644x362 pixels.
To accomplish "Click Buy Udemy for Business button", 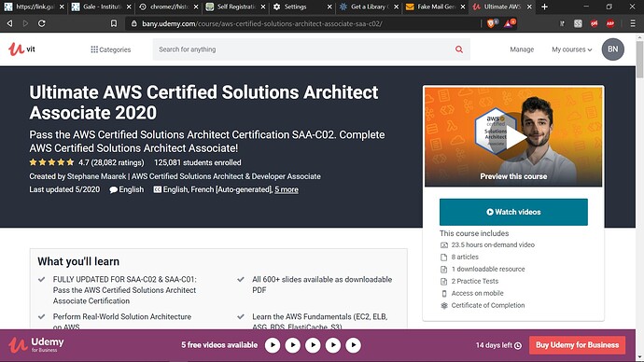I will coord(577,345).
